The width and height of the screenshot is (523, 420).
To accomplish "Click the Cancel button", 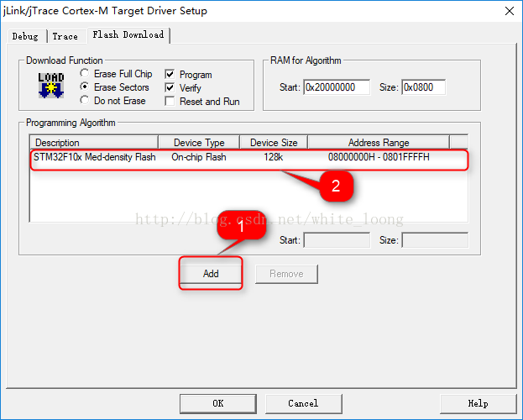I will point(303,403).
